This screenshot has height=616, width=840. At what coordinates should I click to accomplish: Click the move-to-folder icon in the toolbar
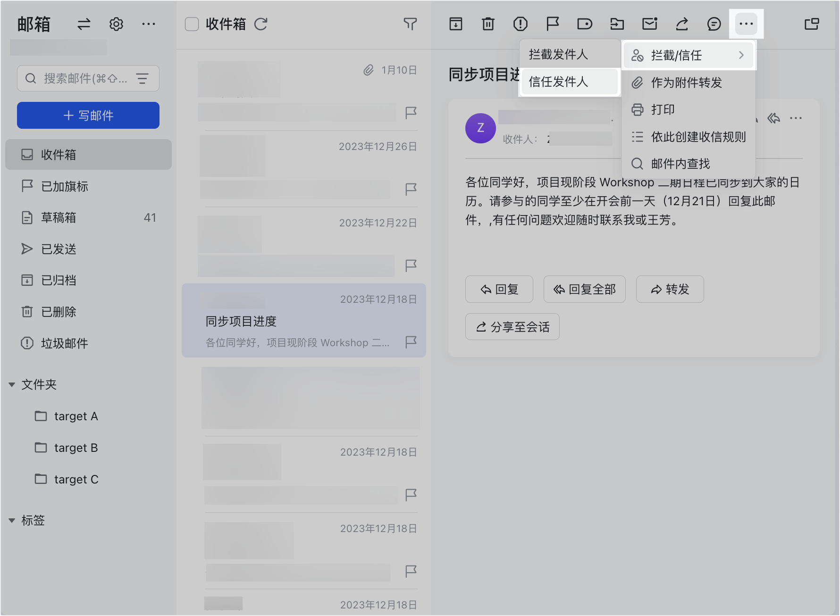617,24
